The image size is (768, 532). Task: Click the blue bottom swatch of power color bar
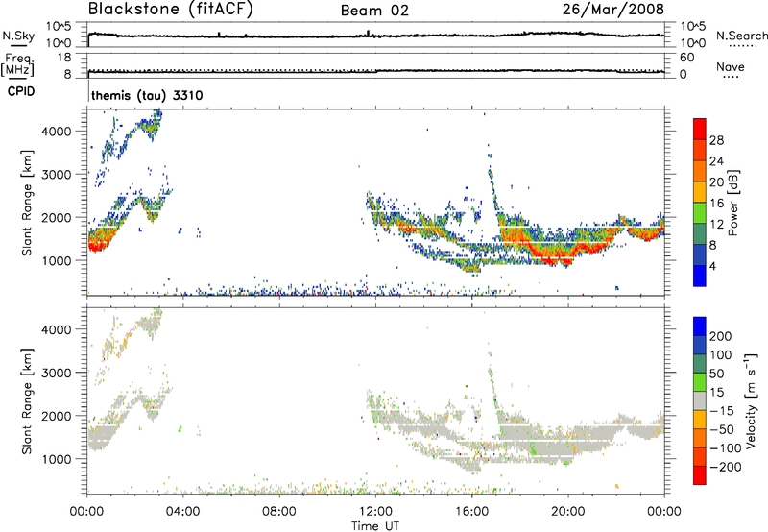pos(700,276)
